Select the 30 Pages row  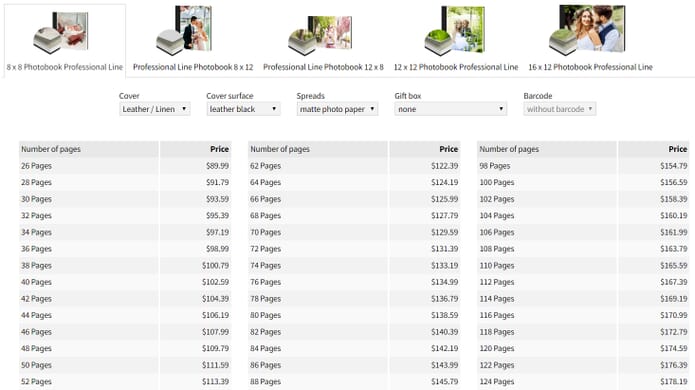(x=125, y=199)
